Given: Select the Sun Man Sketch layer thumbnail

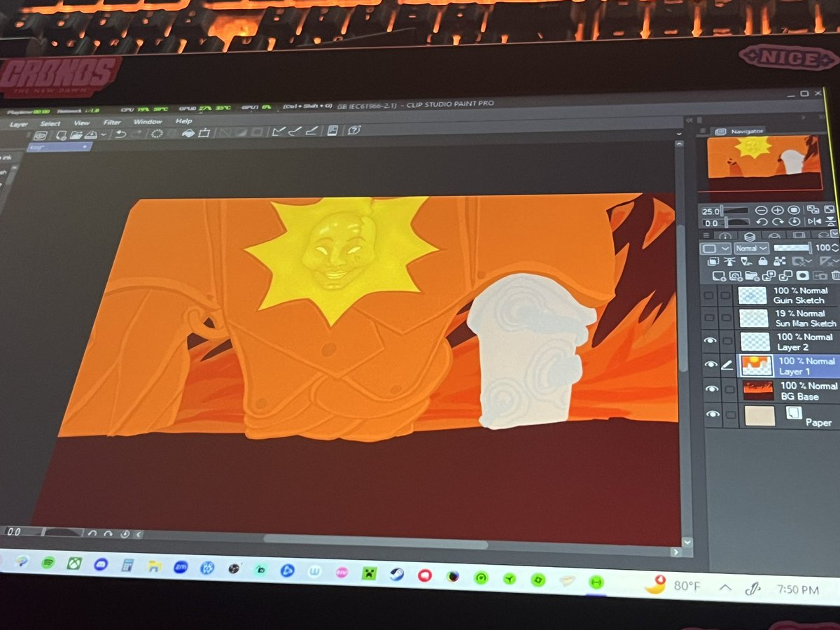Looking at the screenshot, I should coord(753,318).
